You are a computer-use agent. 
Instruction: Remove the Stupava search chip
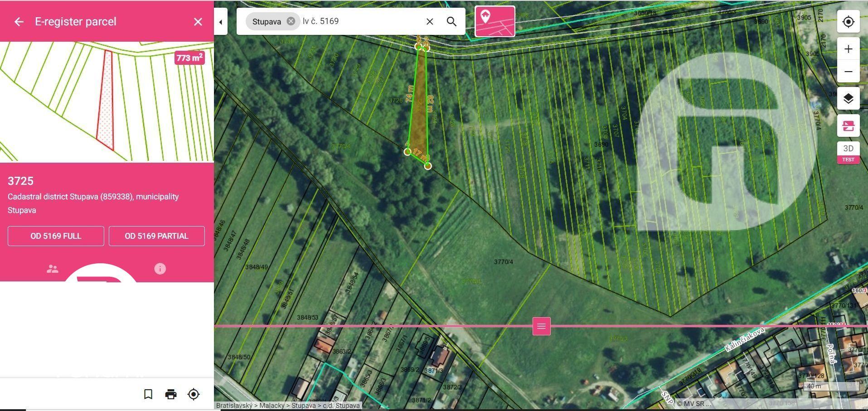(x=291, y=21)
